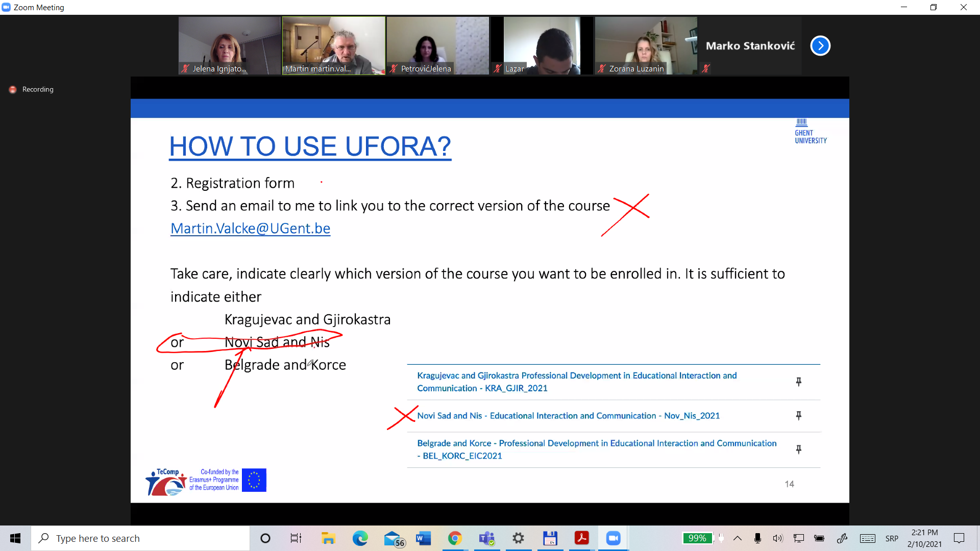The width and height of the screenshot is (980, 551).
Task: Click muted microphone icon on Marko Stanković's tile
Action: pyautogui.click(x=706, y=68)
